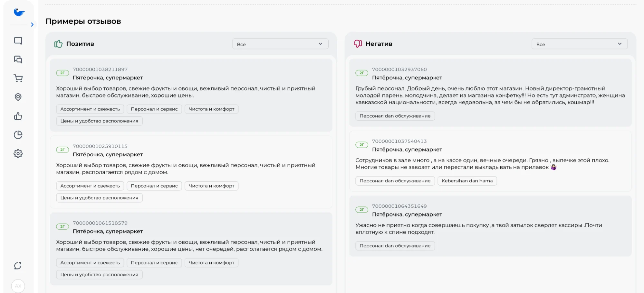Click review ID 70000001061518579

(x=100, y=223)
